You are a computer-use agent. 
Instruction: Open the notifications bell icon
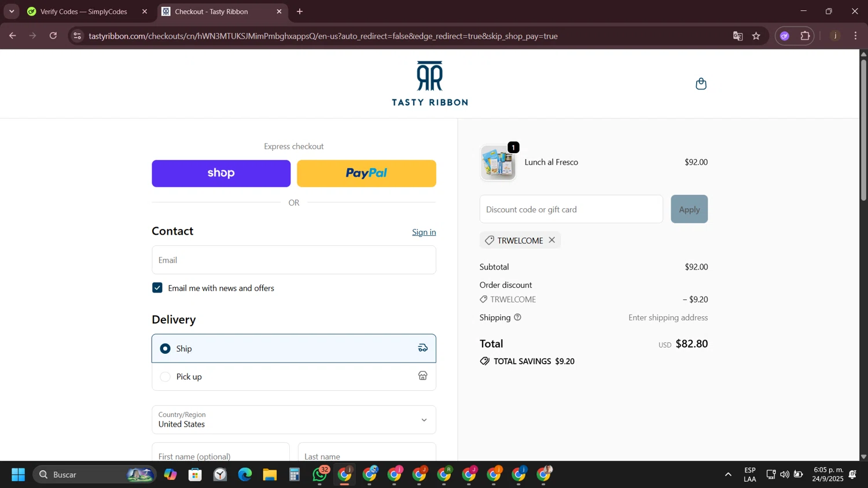[852, 475]
